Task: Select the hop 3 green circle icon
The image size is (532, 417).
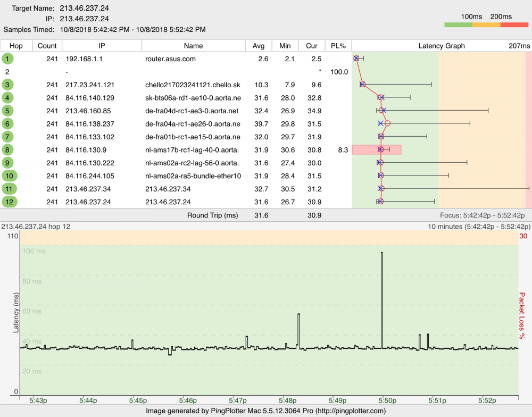Action: (x=8, y=85)
